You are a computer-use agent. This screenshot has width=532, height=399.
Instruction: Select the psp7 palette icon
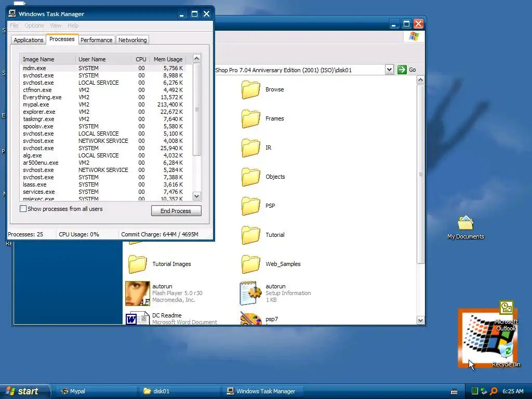tap(251, 318)
